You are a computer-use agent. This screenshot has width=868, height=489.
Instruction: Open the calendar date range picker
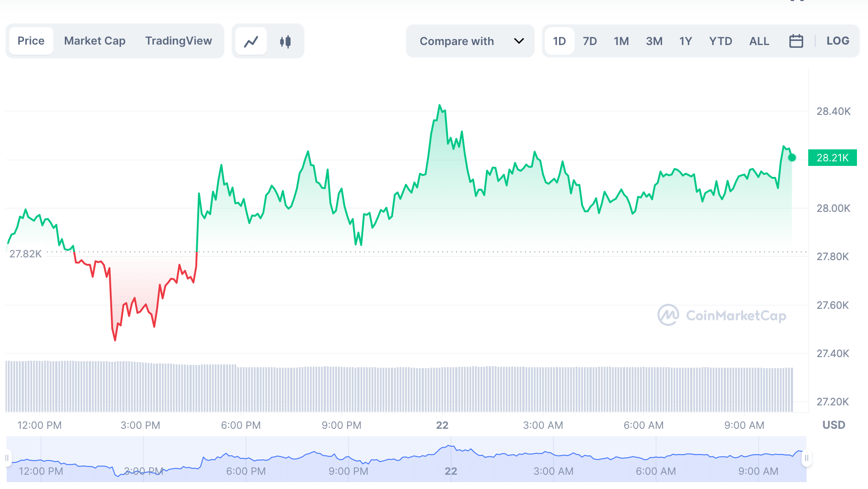click(796, 41)
